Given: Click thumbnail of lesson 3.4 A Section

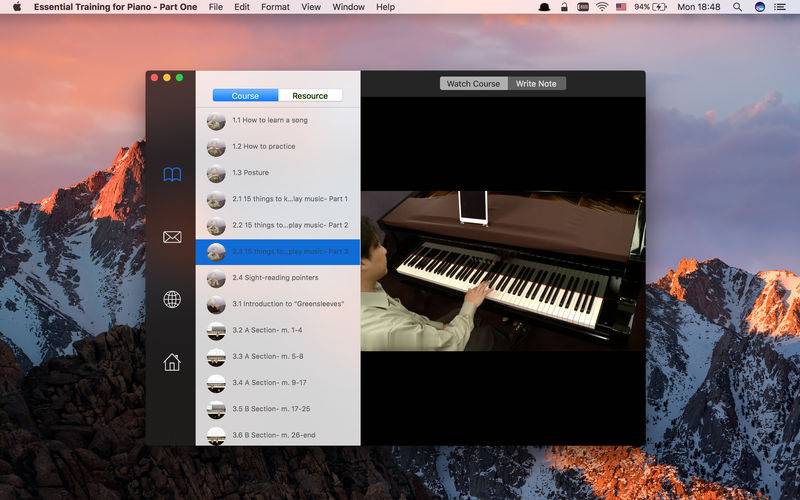Looking at the screenshot, I should point(216,384).
